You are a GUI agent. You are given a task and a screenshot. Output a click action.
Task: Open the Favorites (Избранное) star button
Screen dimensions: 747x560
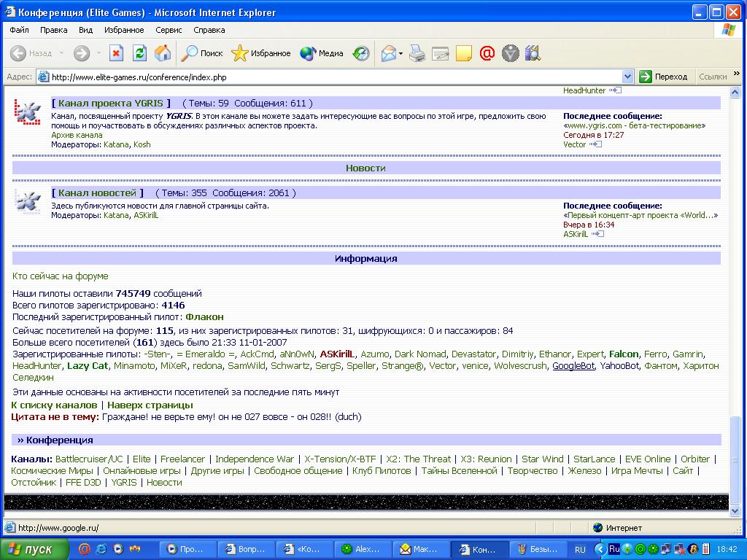[260, 53]
